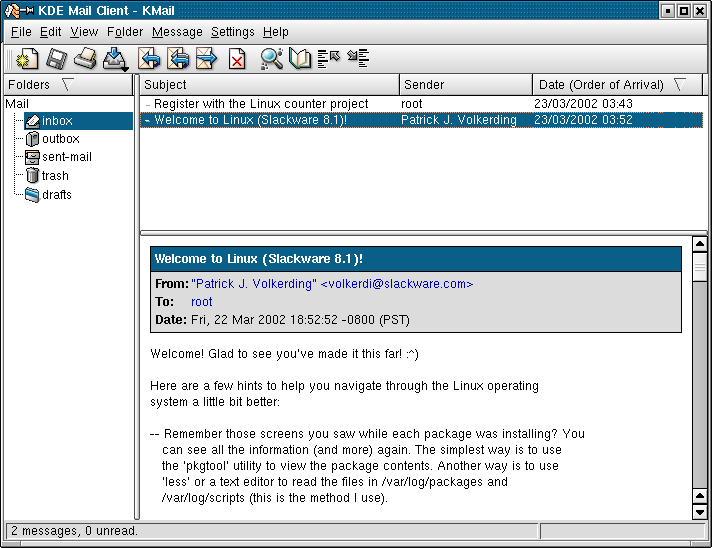The image size is (712, 548).
Task: Maximize the KMail window
Action: (683, 11)
